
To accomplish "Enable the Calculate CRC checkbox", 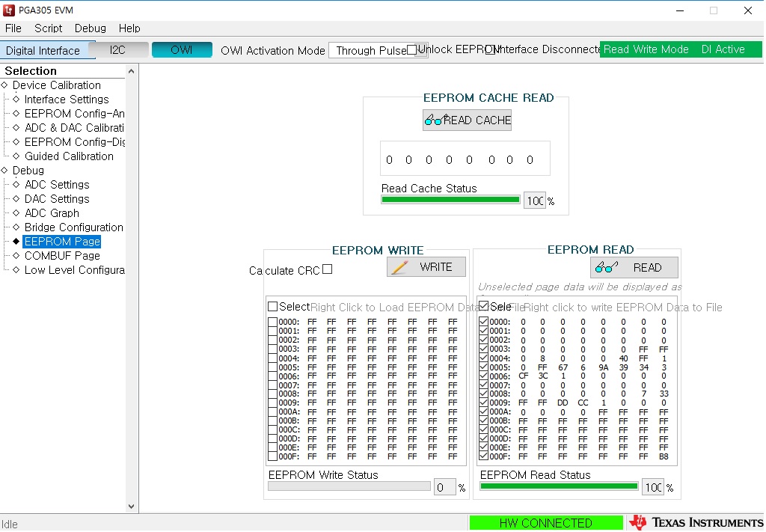I will coord(328,269).
